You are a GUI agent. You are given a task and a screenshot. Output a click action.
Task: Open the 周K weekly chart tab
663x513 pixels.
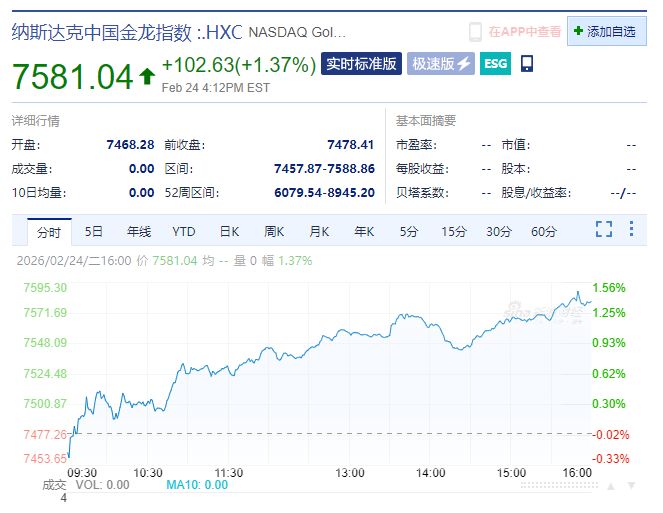[274, 232]
